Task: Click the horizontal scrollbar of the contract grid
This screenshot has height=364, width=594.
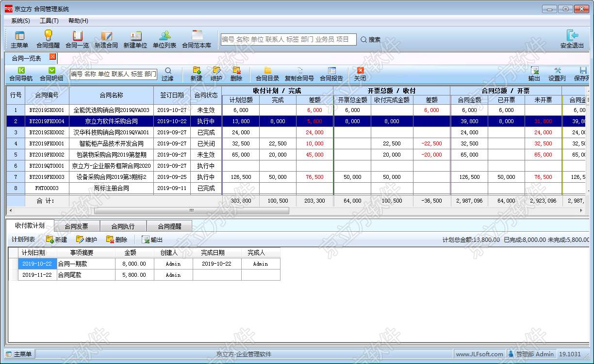Action: [191, 210]
